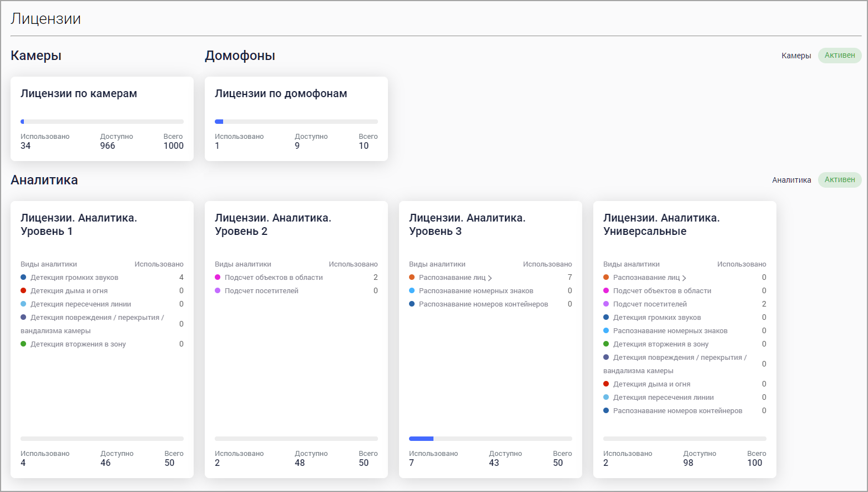This screenshot has width=868, height=492.
Task: Open the Камеры section heading
Action: pyautogui.click(x=36, y=56)
